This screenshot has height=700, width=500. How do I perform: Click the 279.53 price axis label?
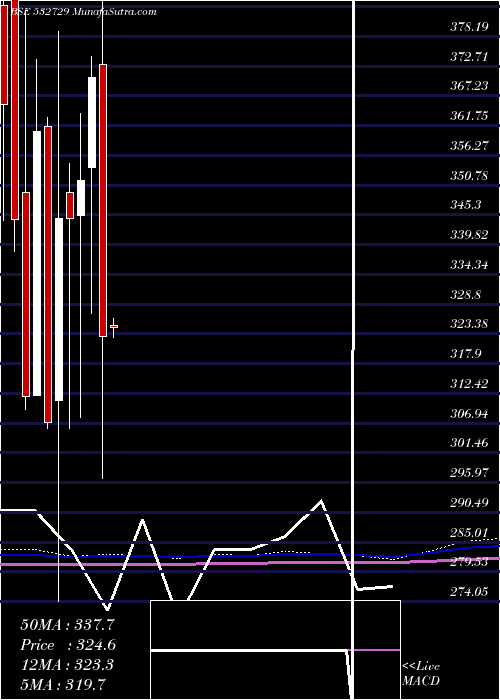point(469,562)
